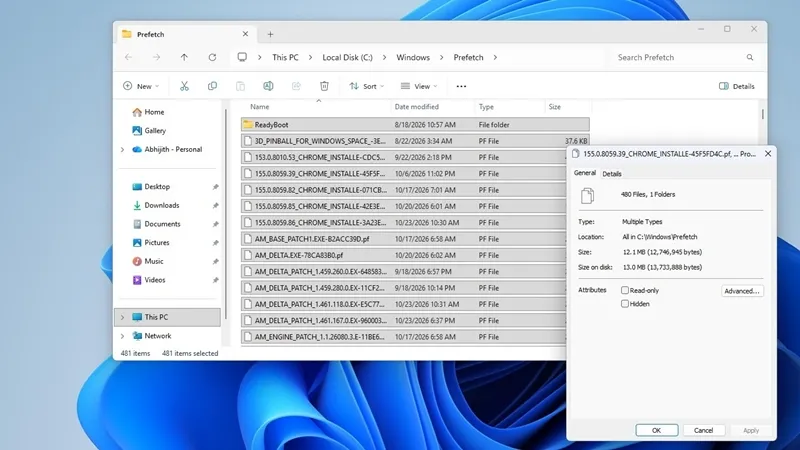Click Windows in the address path
Image resolution: width=800 pixels, height=450 pixels.
click(x=413, y=57)
